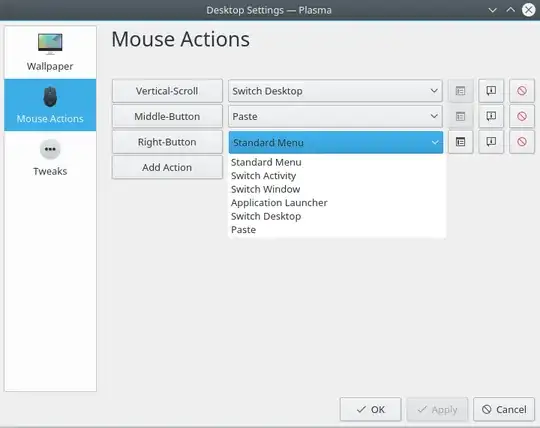Click the Middle-Button trigger button
Viewport: 540px width, 428px height.
[x=167, y=116]
